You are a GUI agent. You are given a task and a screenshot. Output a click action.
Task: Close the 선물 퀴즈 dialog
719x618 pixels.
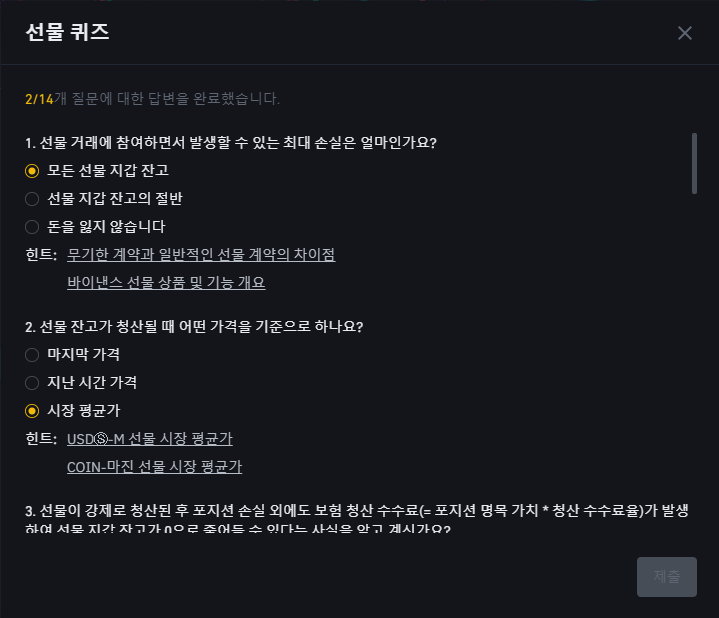point(685,33)
